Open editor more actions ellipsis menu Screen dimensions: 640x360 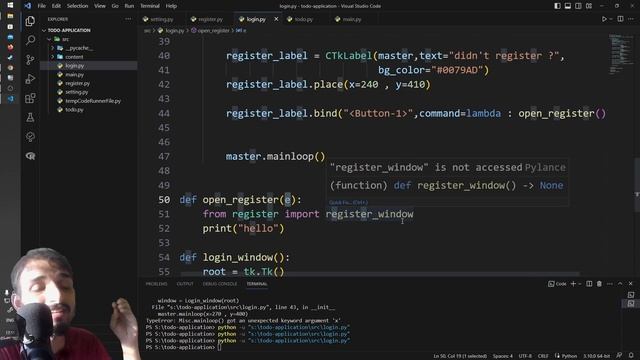631,19
